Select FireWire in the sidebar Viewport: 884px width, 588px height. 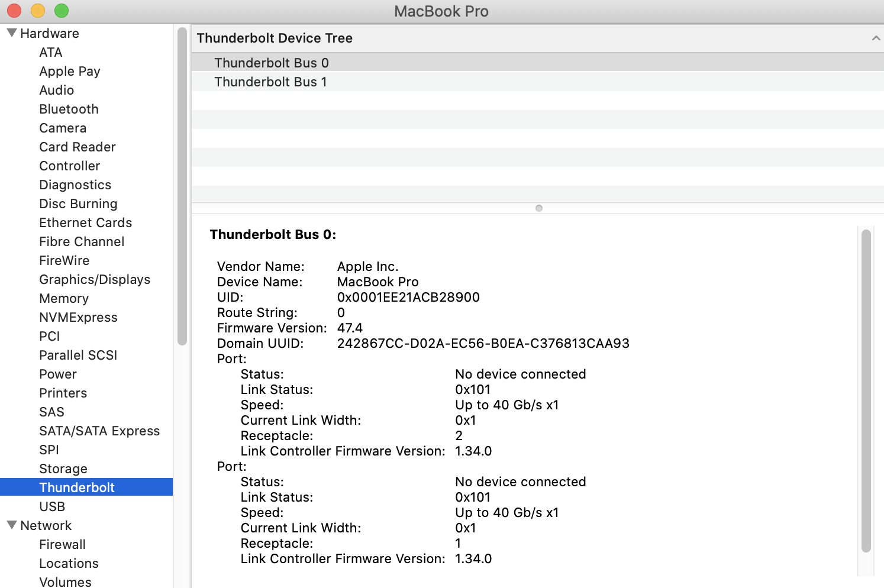(64, 260)
